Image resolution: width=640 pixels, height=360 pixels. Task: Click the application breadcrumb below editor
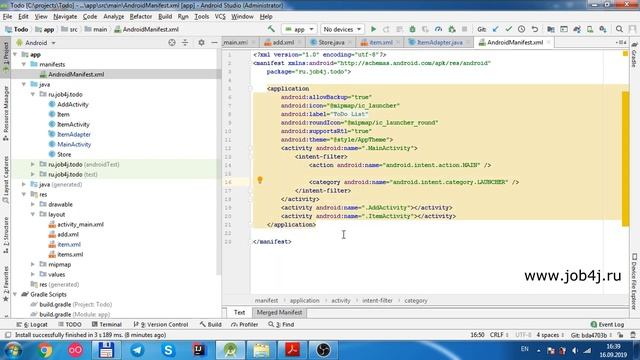pyautogui.click(x=304, y=300)
